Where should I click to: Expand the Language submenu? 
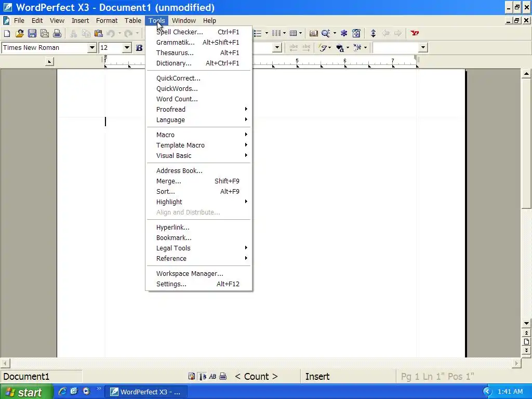coord(198,120)
